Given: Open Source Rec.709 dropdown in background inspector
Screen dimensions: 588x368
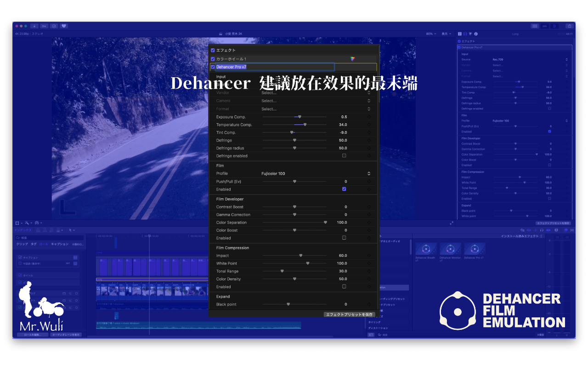Looking at the screenshot, I should (530, 59).
